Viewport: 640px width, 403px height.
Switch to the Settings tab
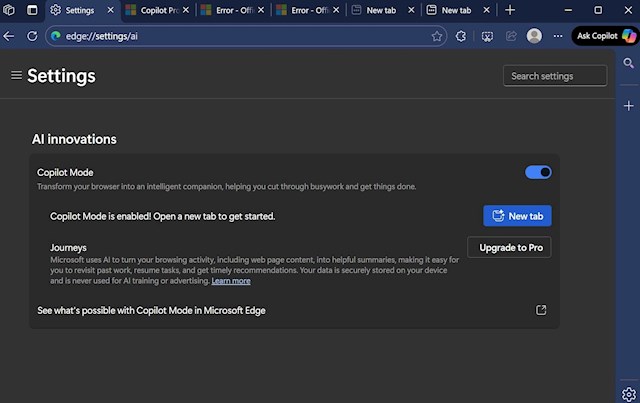coord(80,10)
